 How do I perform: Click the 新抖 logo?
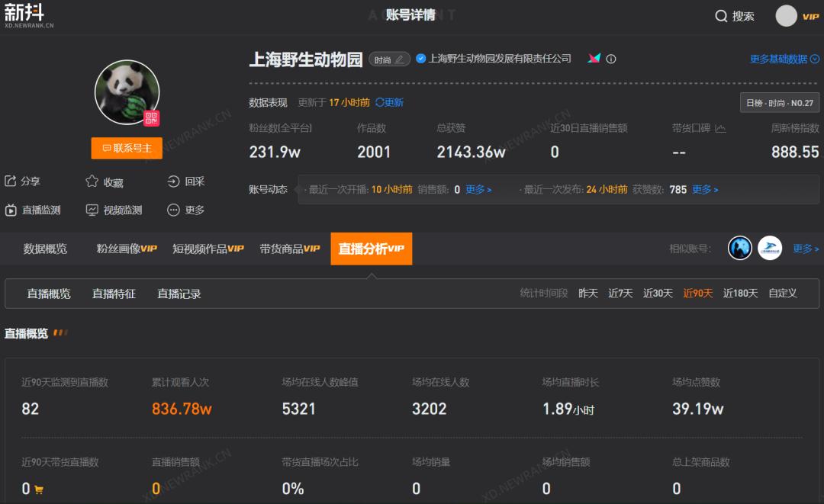[24, 14]
